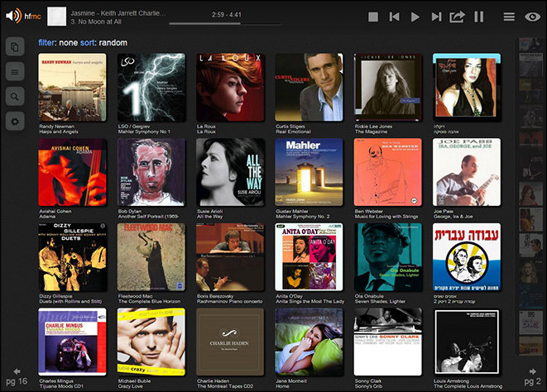Viewport: 547px width, 392px height.
Task: Open the La Roux album cover
Action: pyautogui.click(x=230, y=87)
